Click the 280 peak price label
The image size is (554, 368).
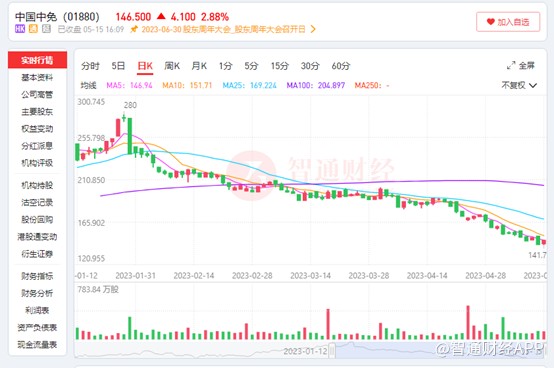pyautogui.click(x=130, y=105)
